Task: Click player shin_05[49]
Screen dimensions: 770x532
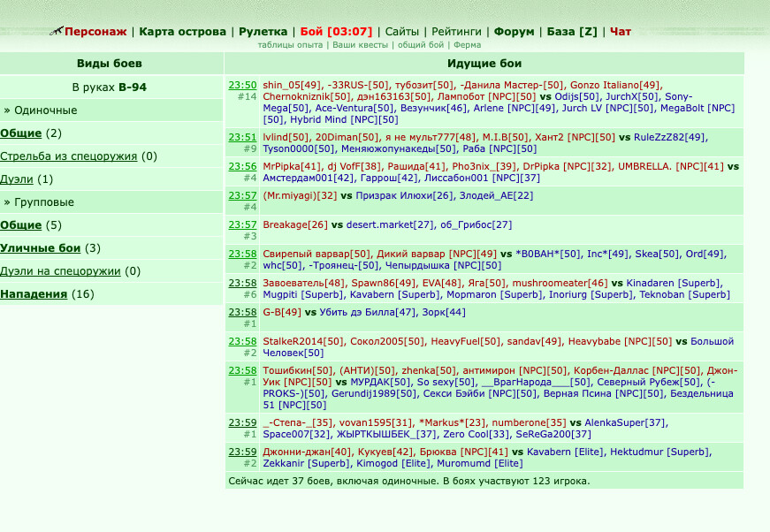Action: 292,85
